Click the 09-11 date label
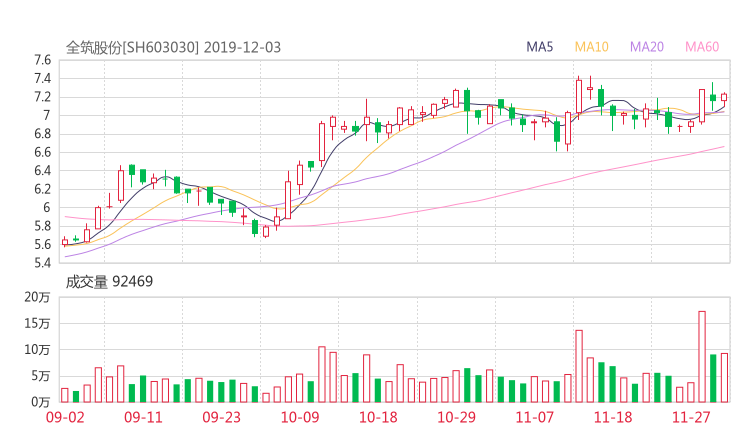The height and width of the screenshot is (440, 740). click(143, 417)
